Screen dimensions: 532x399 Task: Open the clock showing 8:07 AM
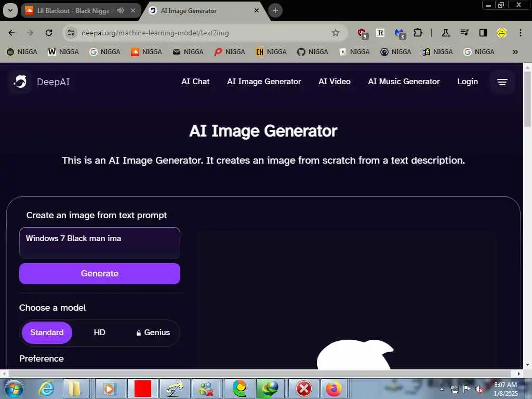point(506,389)
